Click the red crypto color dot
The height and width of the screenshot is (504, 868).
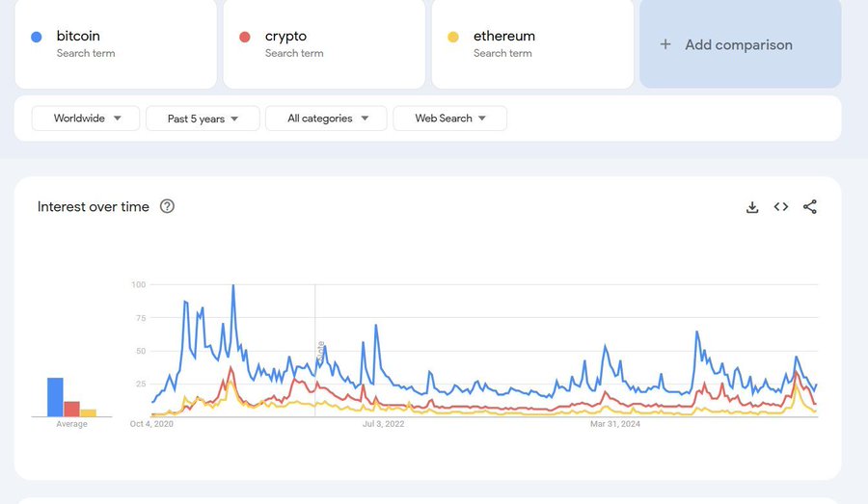245,37
